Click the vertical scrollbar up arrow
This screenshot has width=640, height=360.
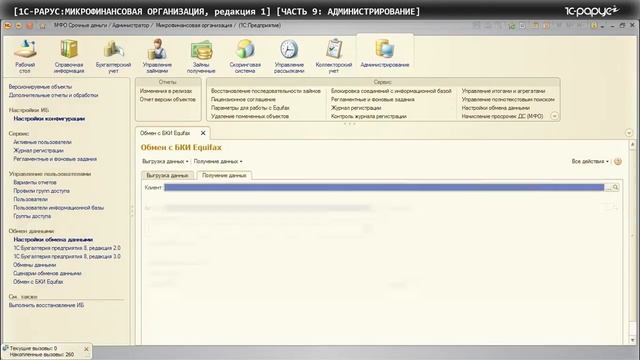tap(632, 144)
